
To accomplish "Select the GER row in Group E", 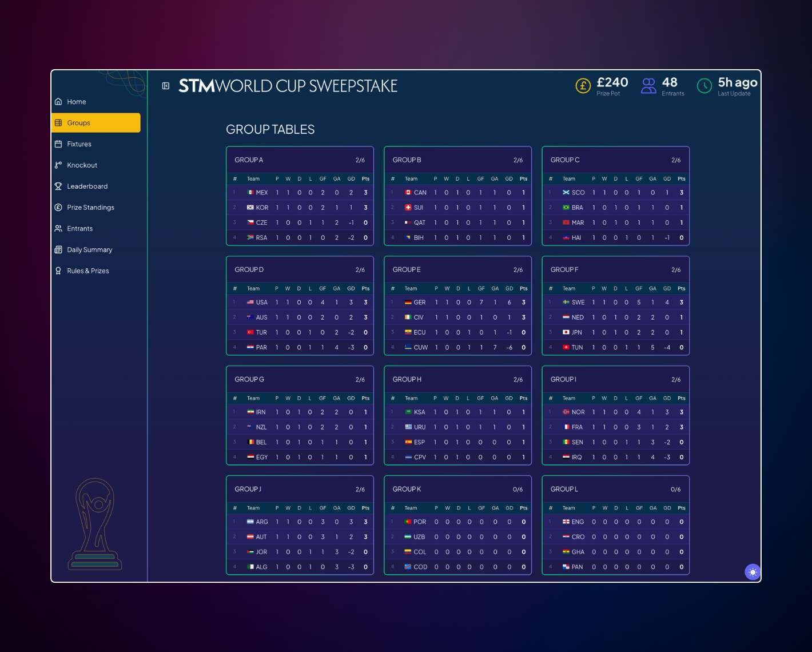I will (457, 303).
